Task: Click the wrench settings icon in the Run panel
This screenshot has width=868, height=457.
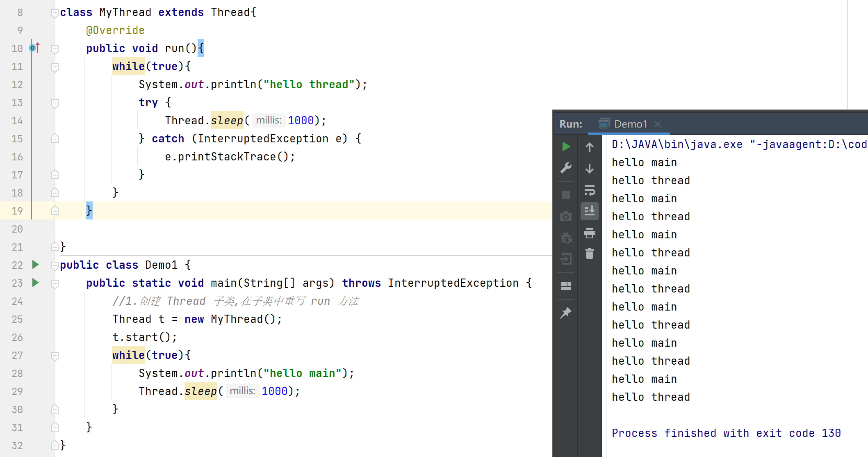Action: (x=566, y=168)
